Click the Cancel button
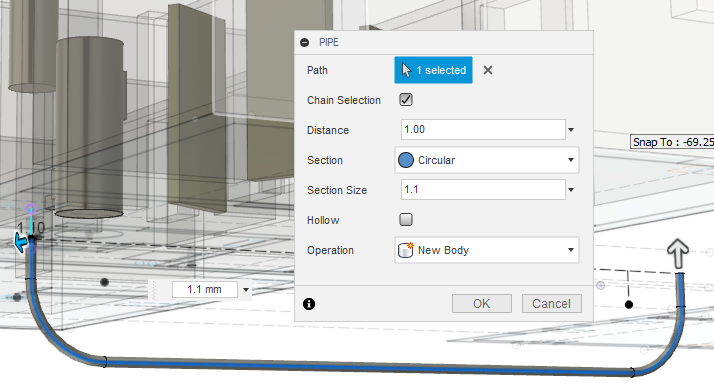This screenshot has height=392, width=714. coord(551,304)
